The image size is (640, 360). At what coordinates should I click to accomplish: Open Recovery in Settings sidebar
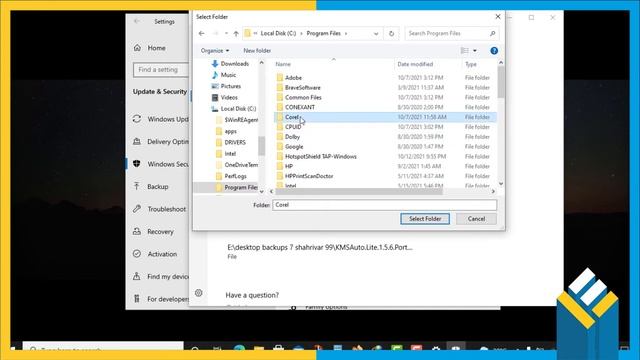tap(153, 231)
